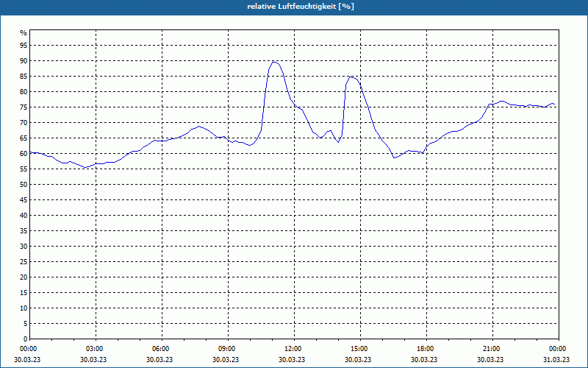Pick the y-axis value "30"
The width and height of the screenshot is (588, 368).
pos(24,247)
